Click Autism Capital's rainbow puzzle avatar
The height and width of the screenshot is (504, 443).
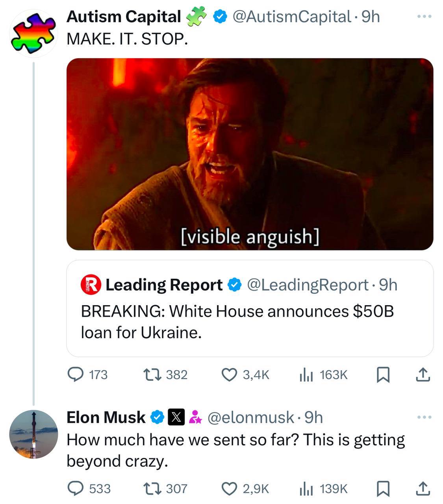tap(33, 33)
